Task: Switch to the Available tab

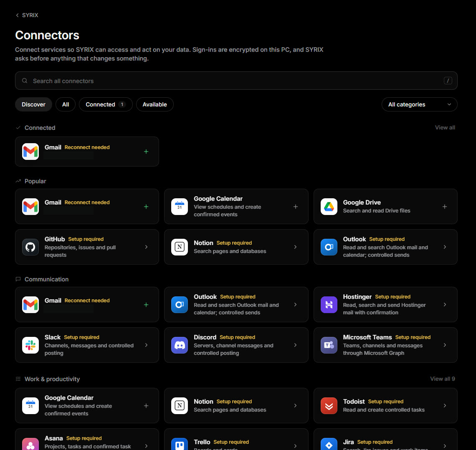Action: (x=155, y=104)
